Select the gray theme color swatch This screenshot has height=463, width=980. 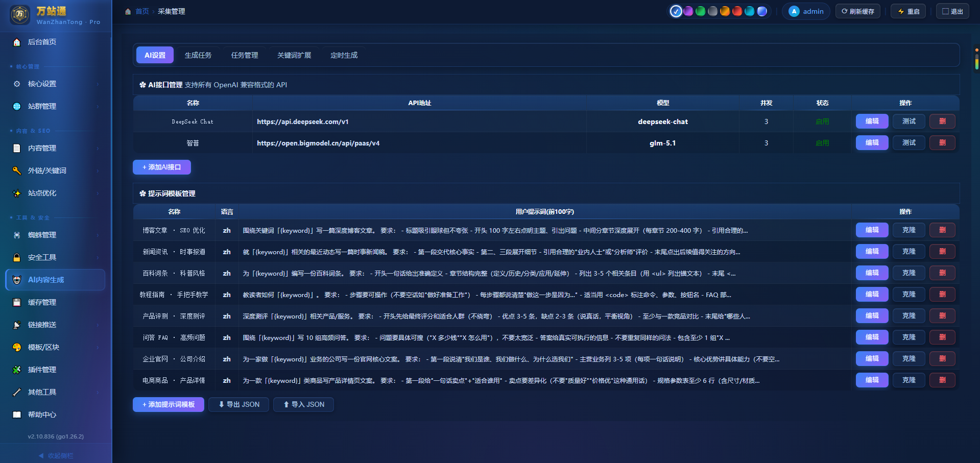[x=713, y=11]
